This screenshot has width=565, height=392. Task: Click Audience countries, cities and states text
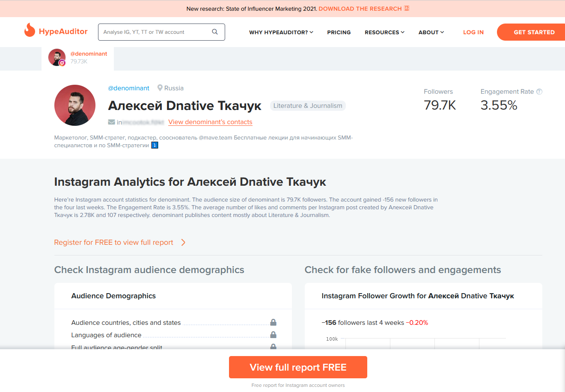[126, 323]
